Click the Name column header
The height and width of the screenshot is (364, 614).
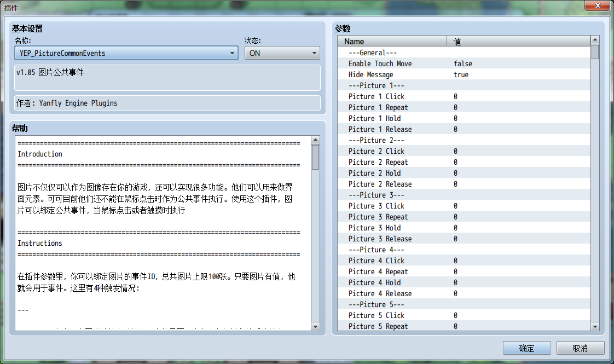[x=392, y=41]
